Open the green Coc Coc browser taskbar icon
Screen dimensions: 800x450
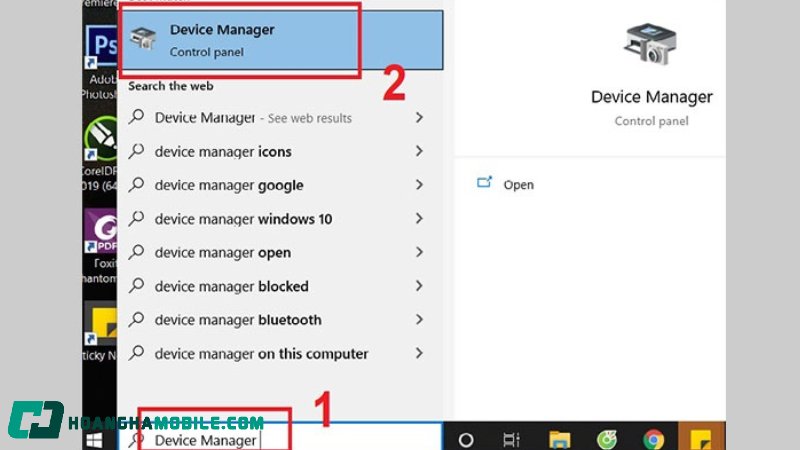click(x=607, y=440)
